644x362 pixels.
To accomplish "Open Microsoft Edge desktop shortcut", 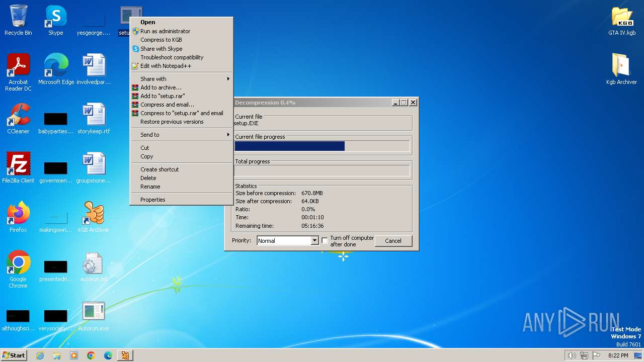I will pos(56,69).
